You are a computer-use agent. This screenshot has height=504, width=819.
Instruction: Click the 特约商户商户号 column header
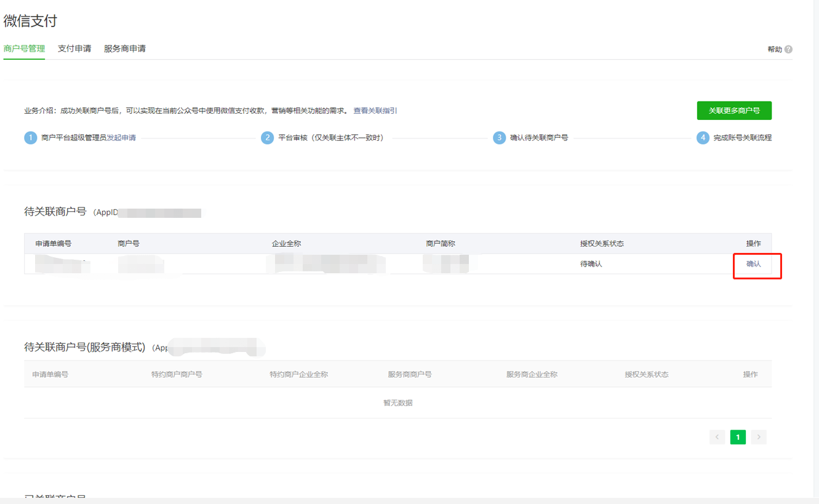(x=177, y=374)
